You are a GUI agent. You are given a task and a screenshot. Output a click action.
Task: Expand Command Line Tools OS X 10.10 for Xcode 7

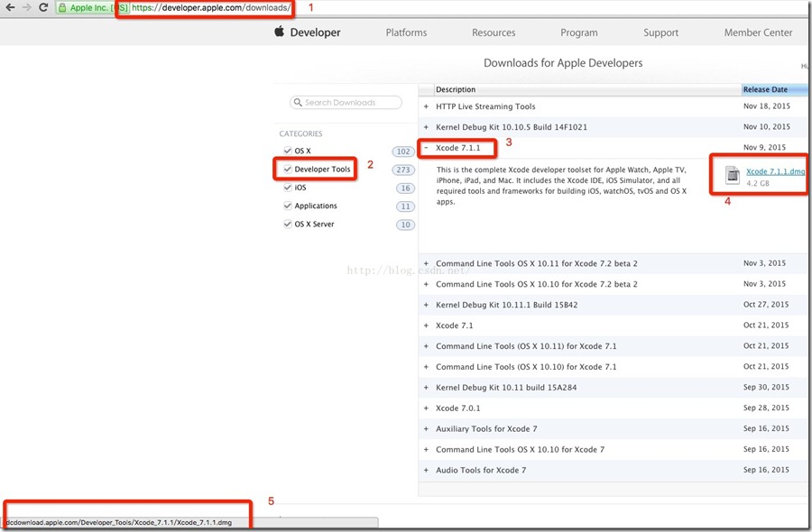click(x=426, y=450)
